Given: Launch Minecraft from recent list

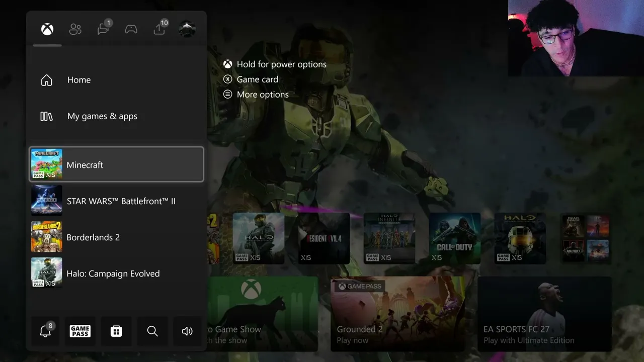Looking at the screenshot, I should pos(117,164).
